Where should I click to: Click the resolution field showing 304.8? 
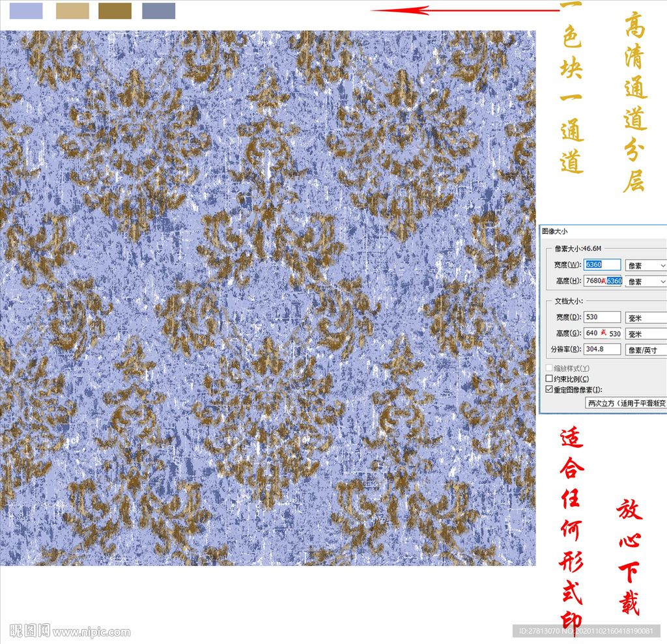click(603, 349)
